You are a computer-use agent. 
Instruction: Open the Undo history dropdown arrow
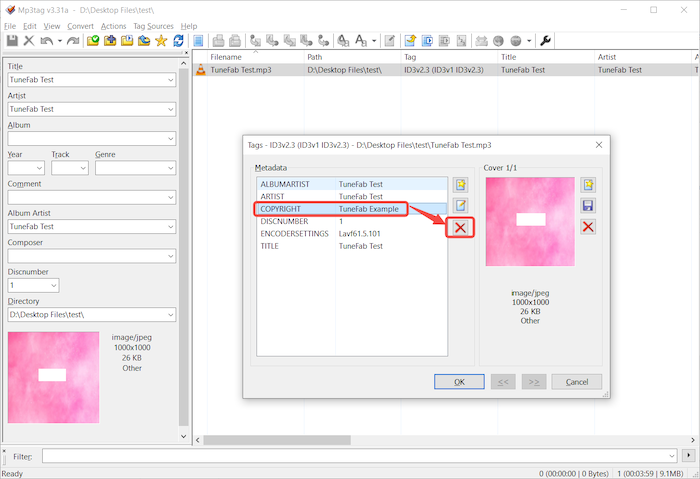click(60, 41)
